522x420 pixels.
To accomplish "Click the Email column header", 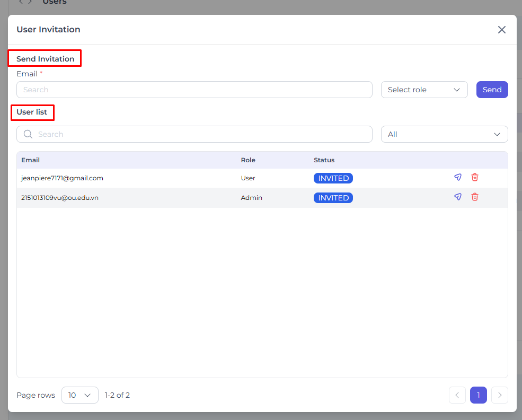I will tap(30, 160).
